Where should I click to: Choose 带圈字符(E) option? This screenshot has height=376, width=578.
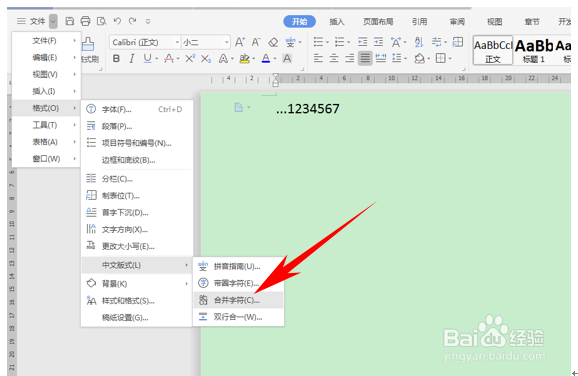[238, 283]
